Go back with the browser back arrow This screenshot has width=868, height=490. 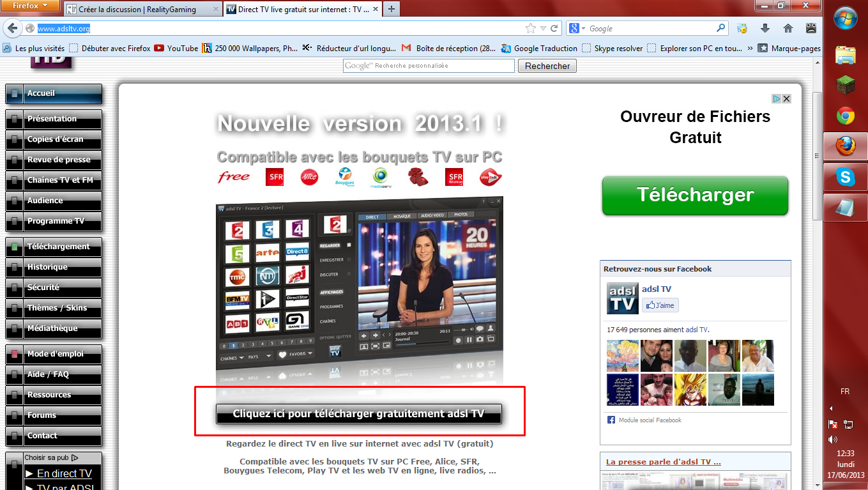coord(12,28)
